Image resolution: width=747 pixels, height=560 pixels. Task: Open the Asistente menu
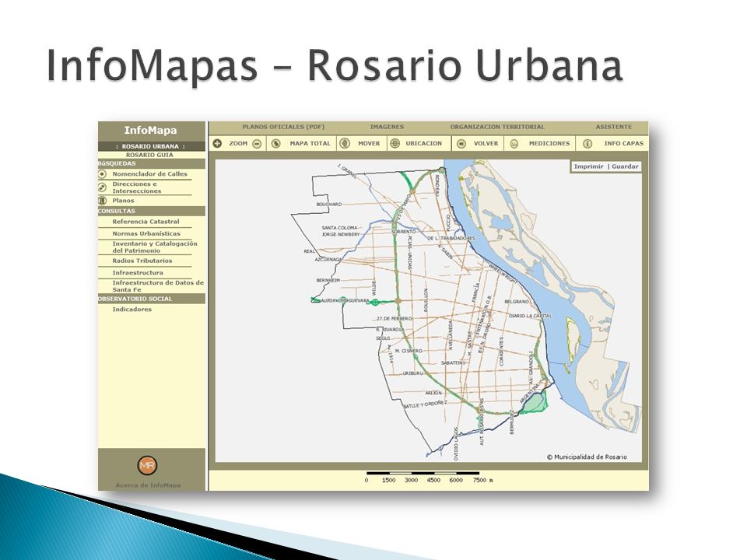coord(614,127)
